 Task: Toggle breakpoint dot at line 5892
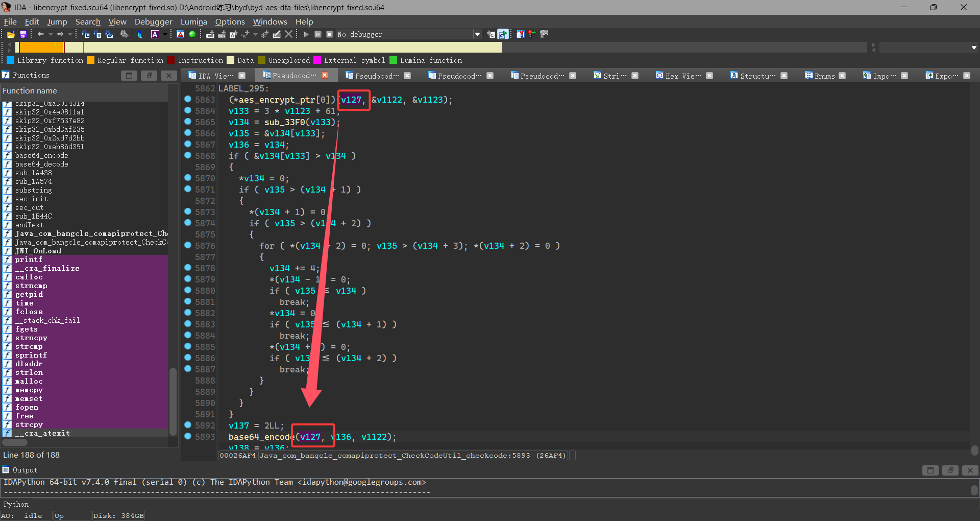point(187,425)
